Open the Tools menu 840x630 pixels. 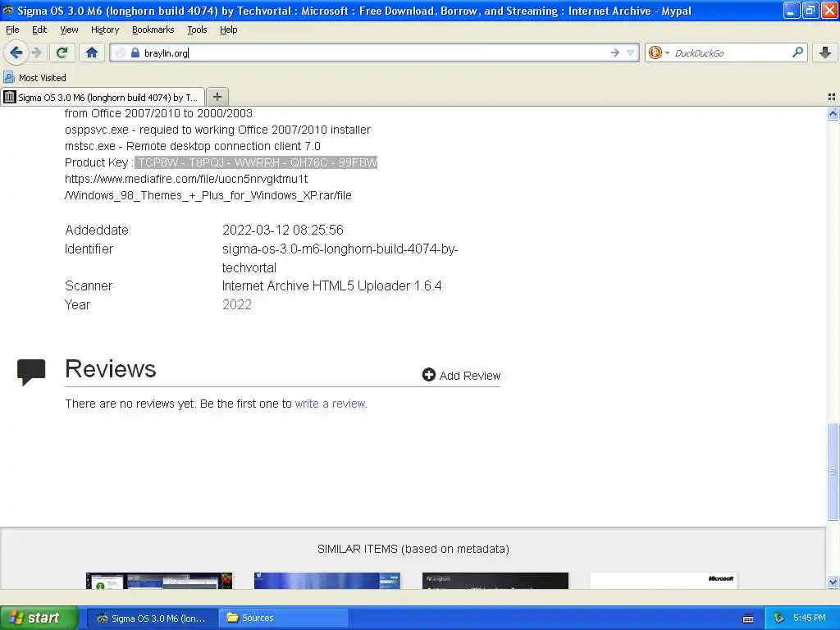197,30
